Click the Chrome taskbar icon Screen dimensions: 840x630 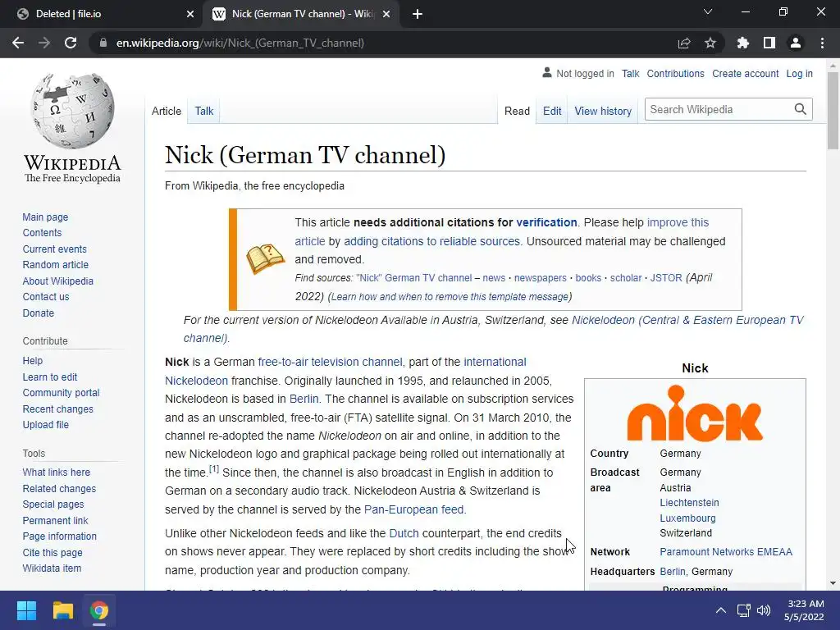click(x=99, y=610)
